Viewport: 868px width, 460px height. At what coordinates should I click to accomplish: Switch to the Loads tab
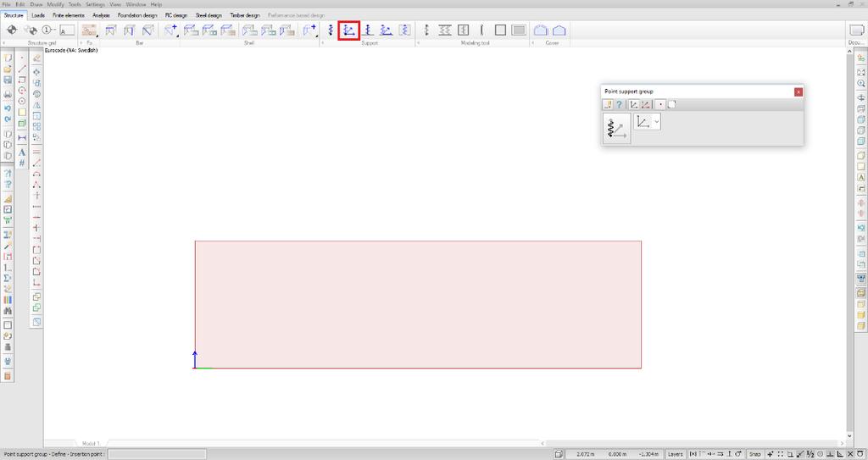tap(38, 15)
